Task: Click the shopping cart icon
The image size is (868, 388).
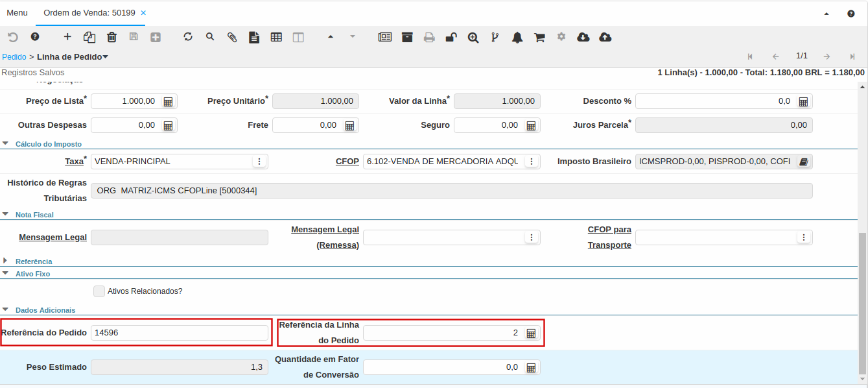Action: (x=539, y=37)
